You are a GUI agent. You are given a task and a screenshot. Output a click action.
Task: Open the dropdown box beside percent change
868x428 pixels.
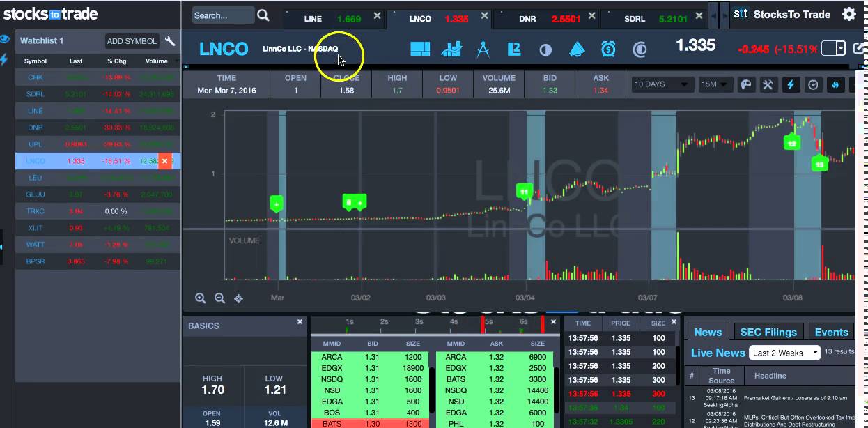833,48
